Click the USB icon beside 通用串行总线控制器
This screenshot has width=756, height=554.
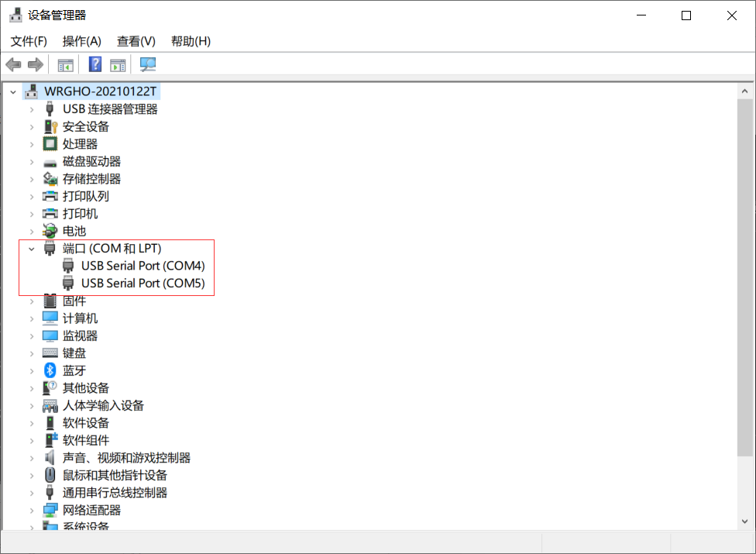(x=49, y=492)
